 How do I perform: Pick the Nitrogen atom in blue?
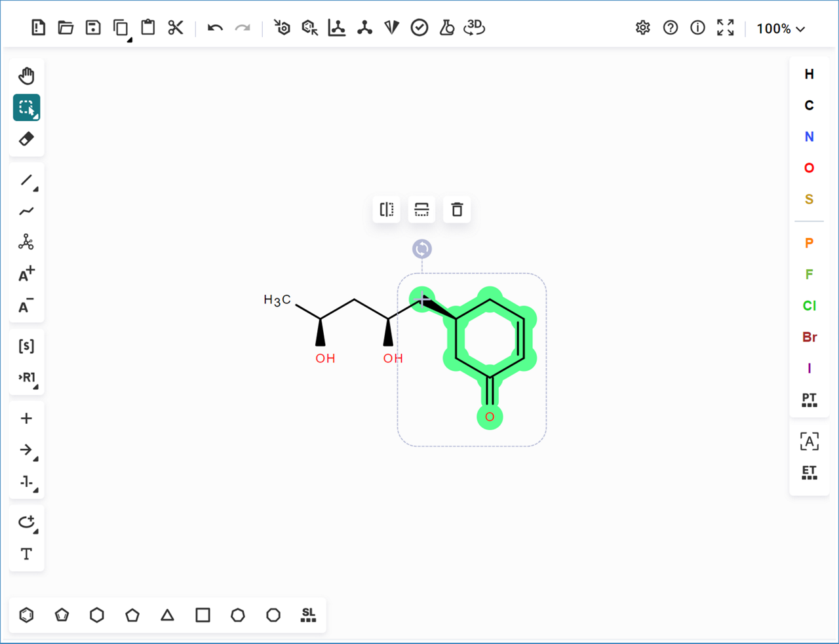coord(809,136)
